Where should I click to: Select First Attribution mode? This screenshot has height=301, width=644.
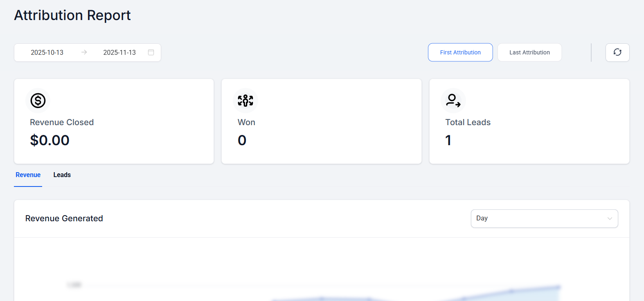point(460,52)
